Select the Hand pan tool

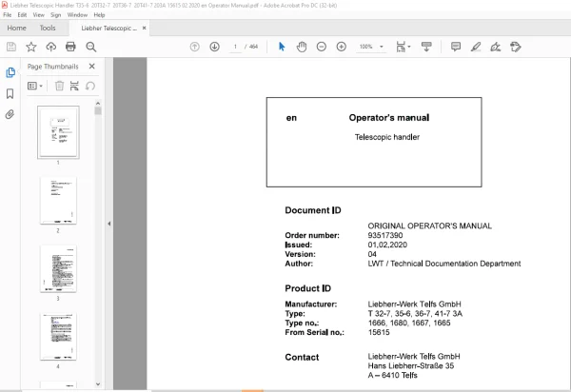click(302, 47)
